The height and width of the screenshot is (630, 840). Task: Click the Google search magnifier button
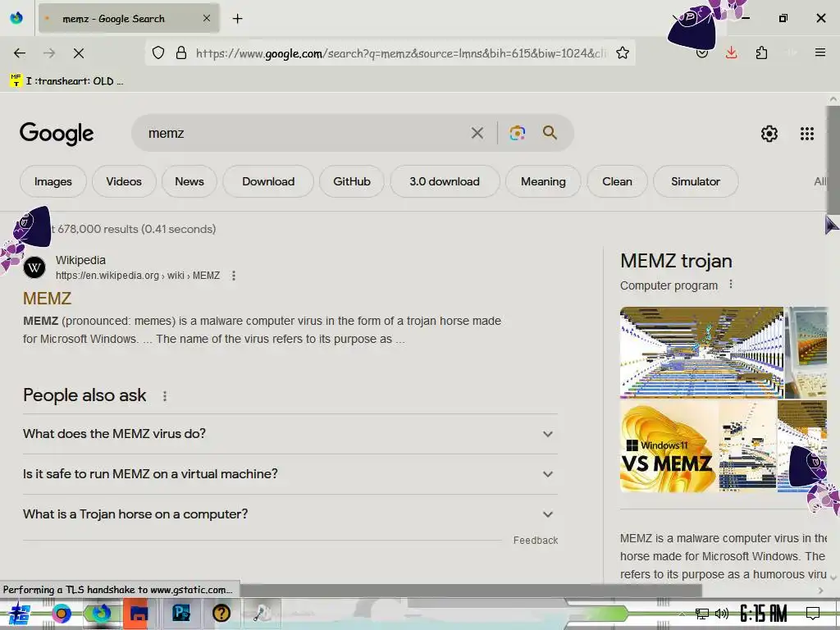tap(550, 132)
